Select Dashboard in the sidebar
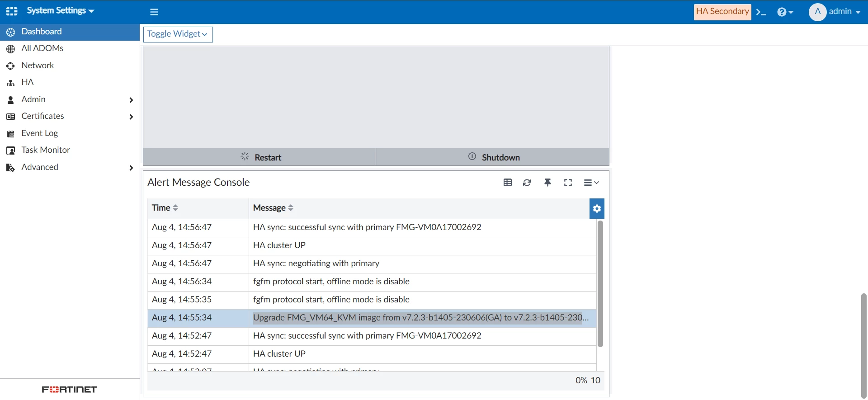 (70, 32)
